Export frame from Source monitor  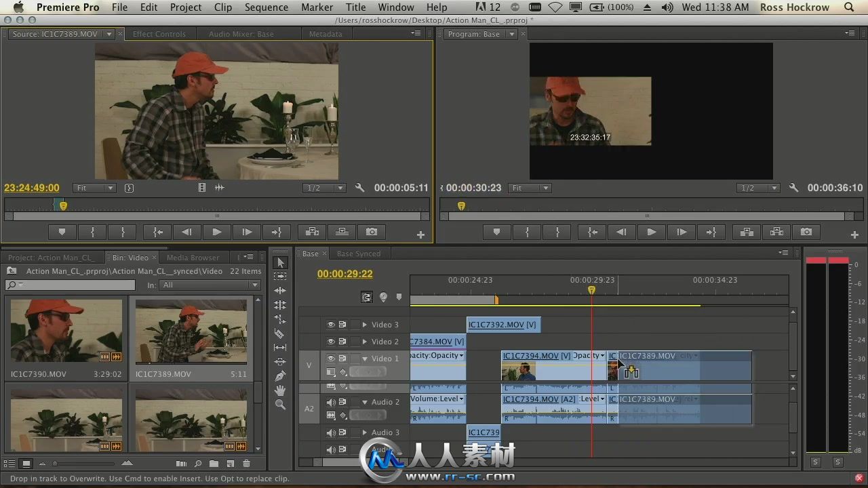[372, 232]
